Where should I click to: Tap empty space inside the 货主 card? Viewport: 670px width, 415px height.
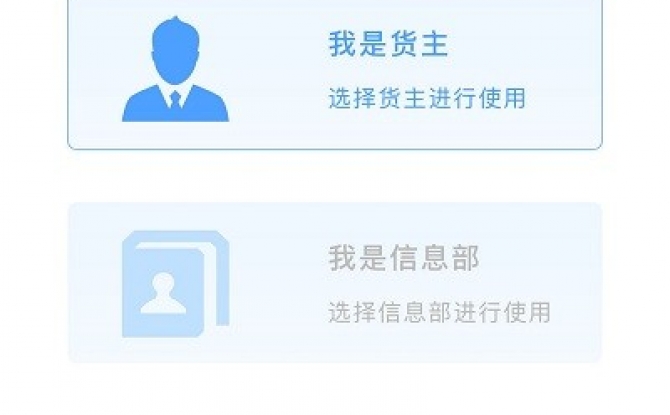[555, 128]
